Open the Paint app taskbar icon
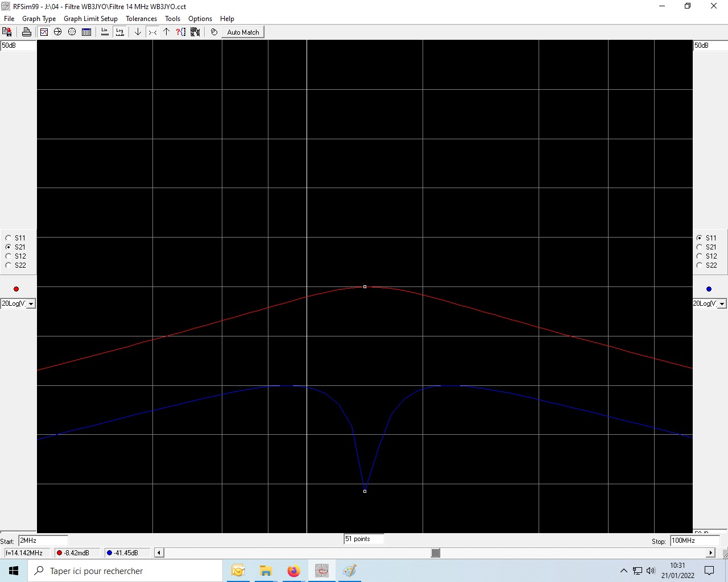This screenshot has width=728, height=582. pyautogui.click(x=349, y=571)
